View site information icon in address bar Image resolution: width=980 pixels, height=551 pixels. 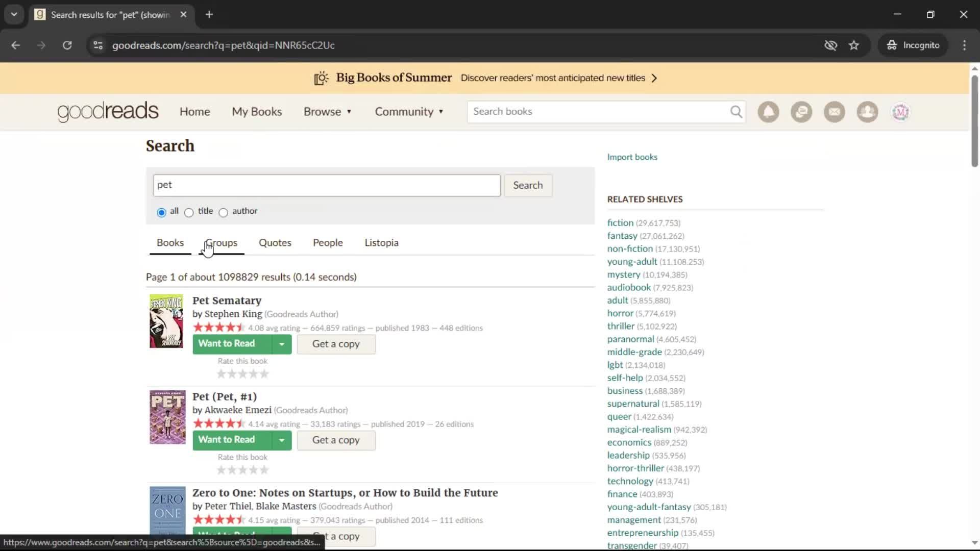point(98,45)
